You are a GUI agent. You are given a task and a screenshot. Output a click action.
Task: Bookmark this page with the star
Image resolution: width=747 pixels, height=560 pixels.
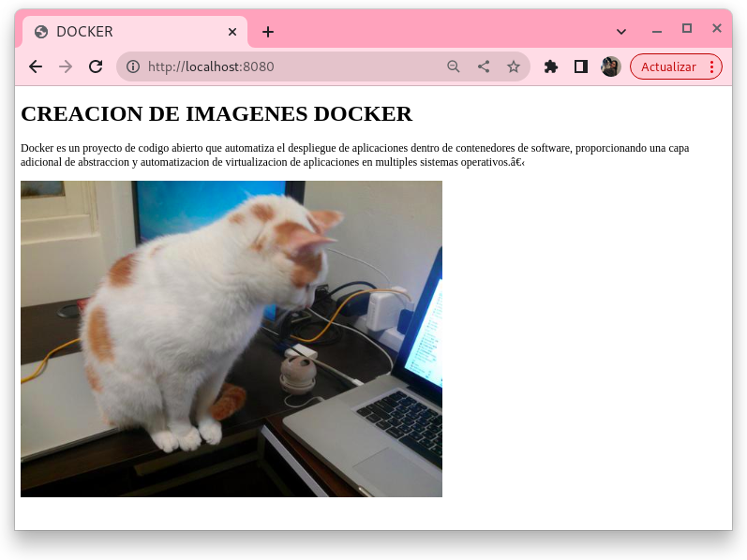click(x=514, y=66)
